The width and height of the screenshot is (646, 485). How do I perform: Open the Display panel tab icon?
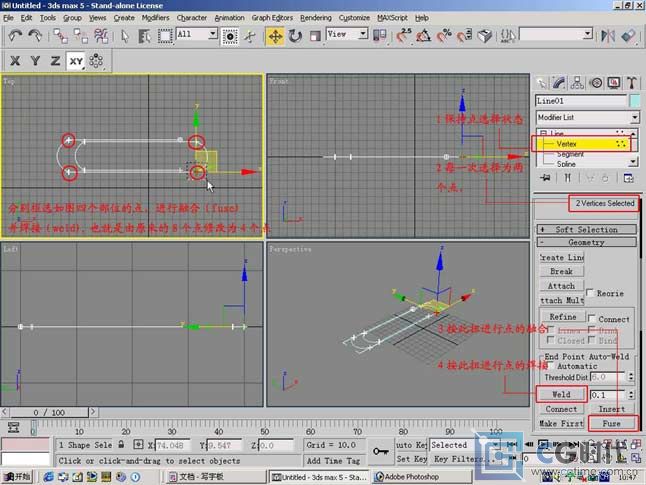click(613, 83)
